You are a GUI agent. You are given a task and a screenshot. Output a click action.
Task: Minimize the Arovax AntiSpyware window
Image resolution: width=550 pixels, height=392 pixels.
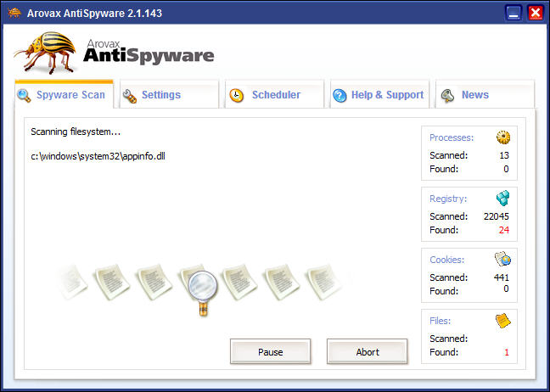(514, 14)
